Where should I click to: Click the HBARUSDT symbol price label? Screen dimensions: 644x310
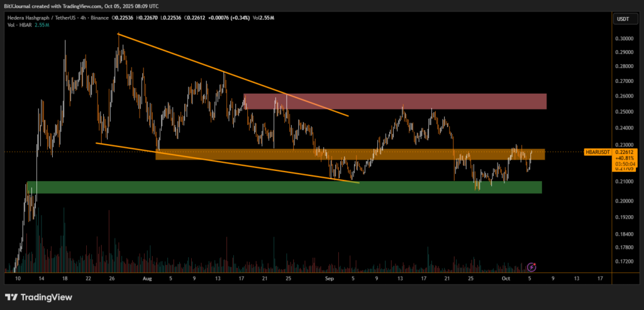(x=598, y=152)
